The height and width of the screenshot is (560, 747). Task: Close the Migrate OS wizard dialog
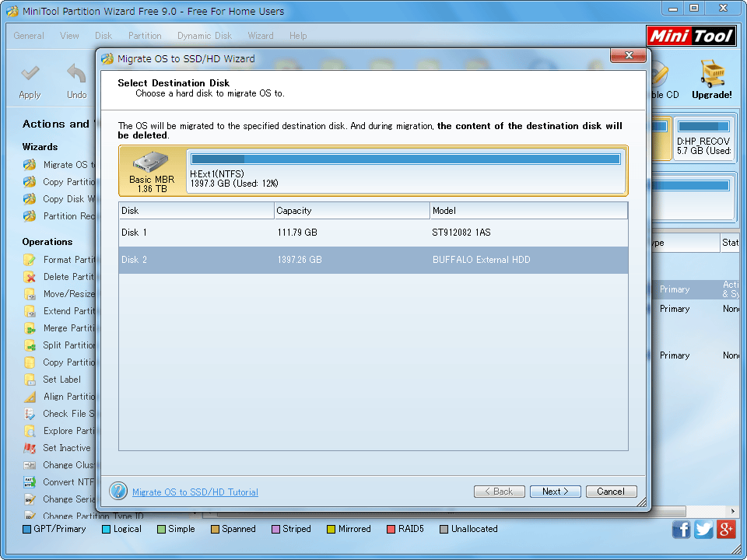(x=626, y=57)
